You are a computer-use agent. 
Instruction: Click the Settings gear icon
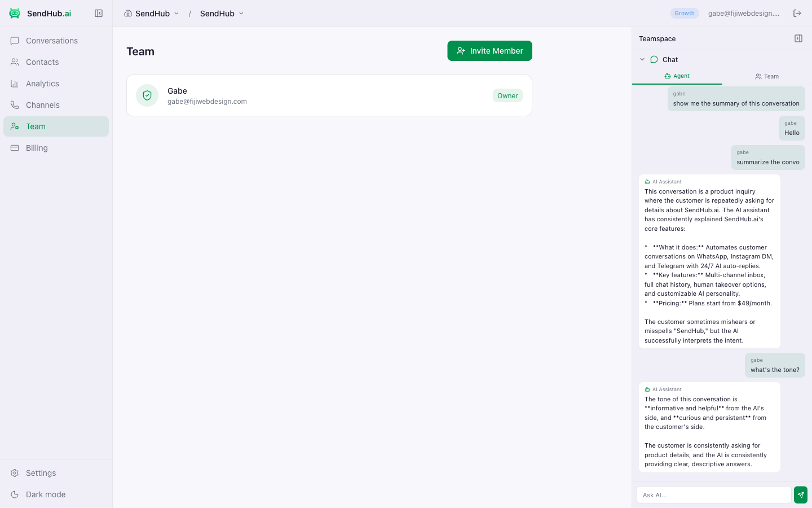coord(15,473)
